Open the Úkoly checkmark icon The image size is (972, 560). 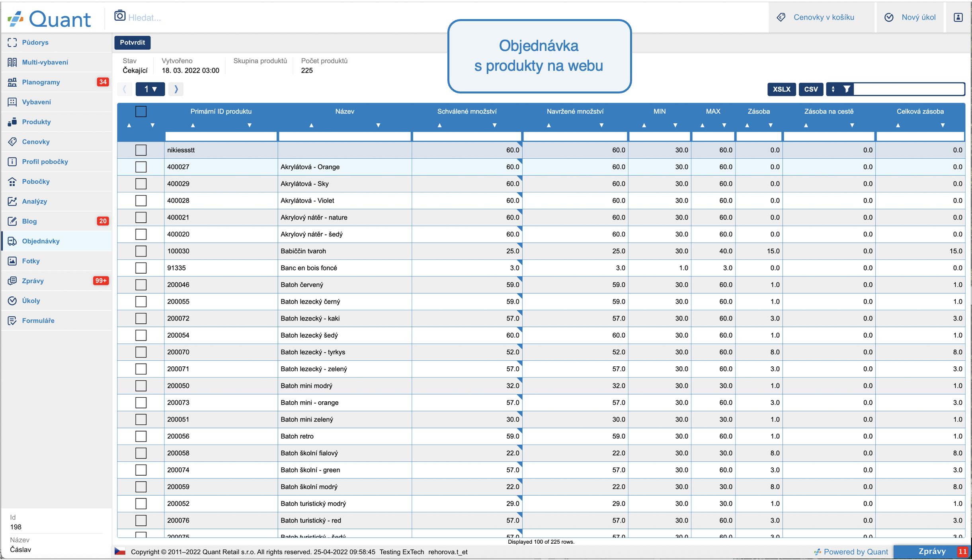pyautogui.click(x=12, y=301)
